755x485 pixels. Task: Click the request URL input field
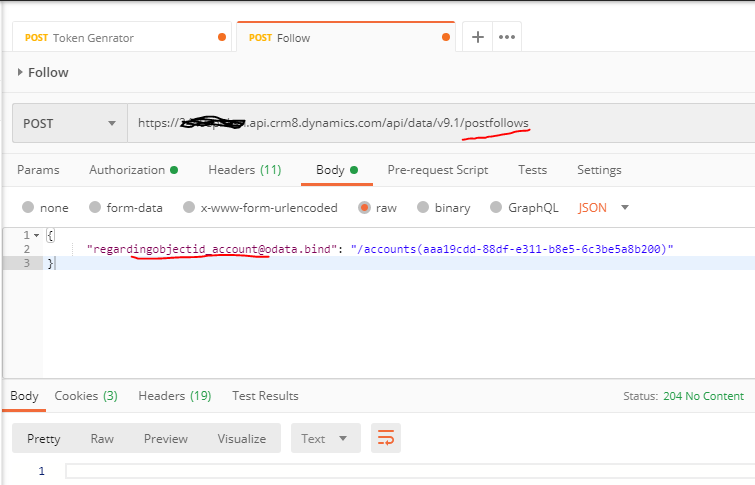(441, 123)
